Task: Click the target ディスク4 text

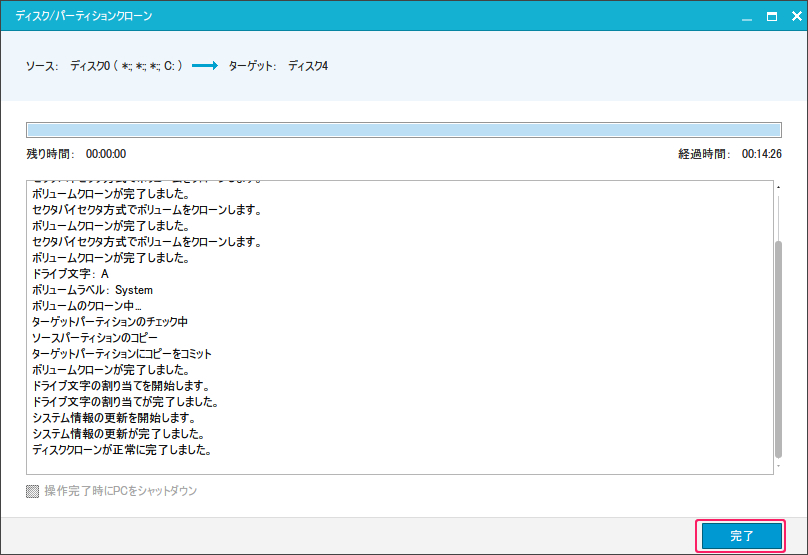Action: click(x=308, y=66)
